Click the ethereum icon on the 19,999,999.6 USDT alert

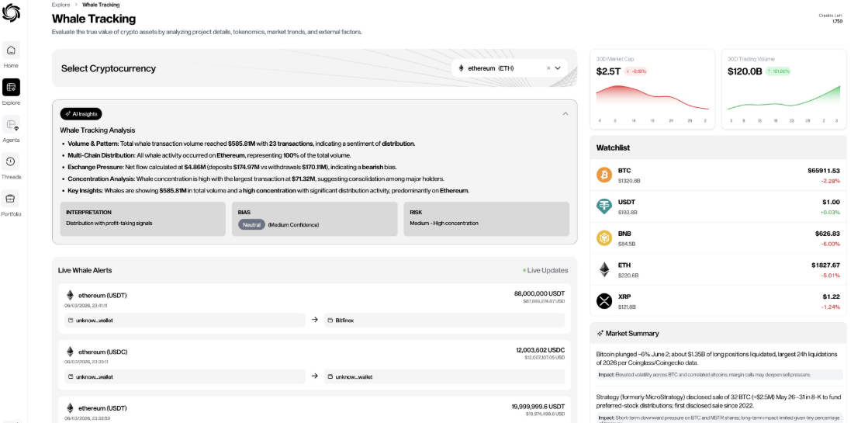pyautogui.click(x=70, y=408)
